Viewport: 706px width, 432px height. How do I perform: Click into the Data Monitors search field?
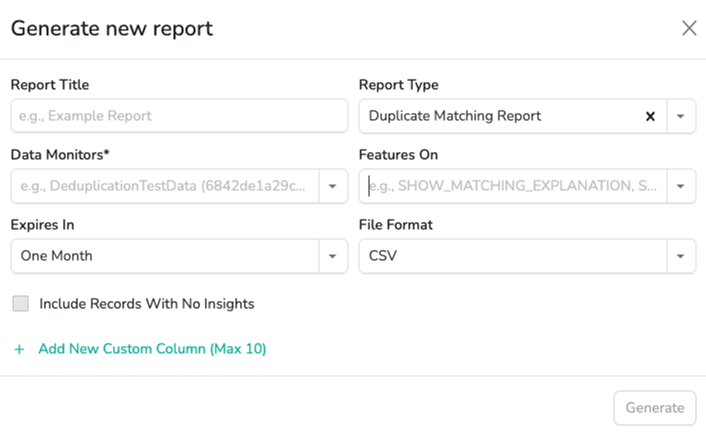pos(165,186)
